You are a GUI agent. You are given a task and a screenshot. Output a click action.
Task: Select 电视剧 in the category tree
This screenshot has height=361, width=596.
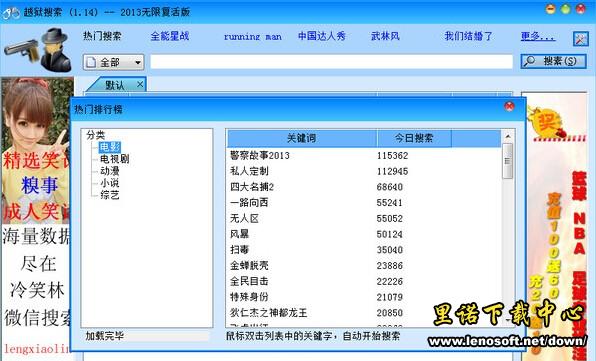coord(114,159)
